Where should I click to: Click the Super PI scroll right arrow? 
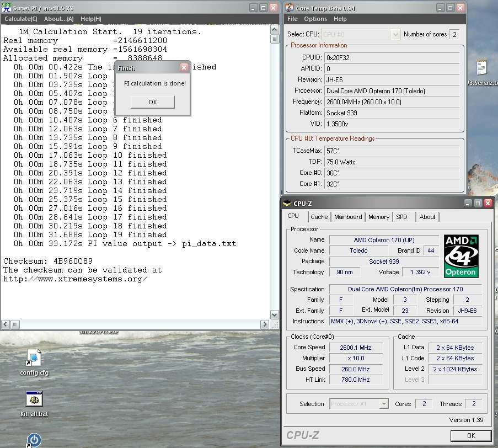pyautogui.click(x=264, y=324)
